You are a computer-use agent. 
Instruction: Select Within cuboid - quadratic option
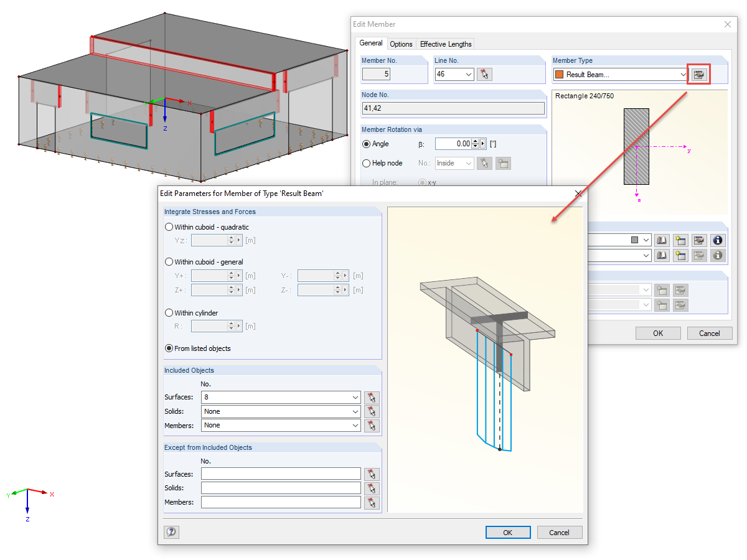[169, 227]
